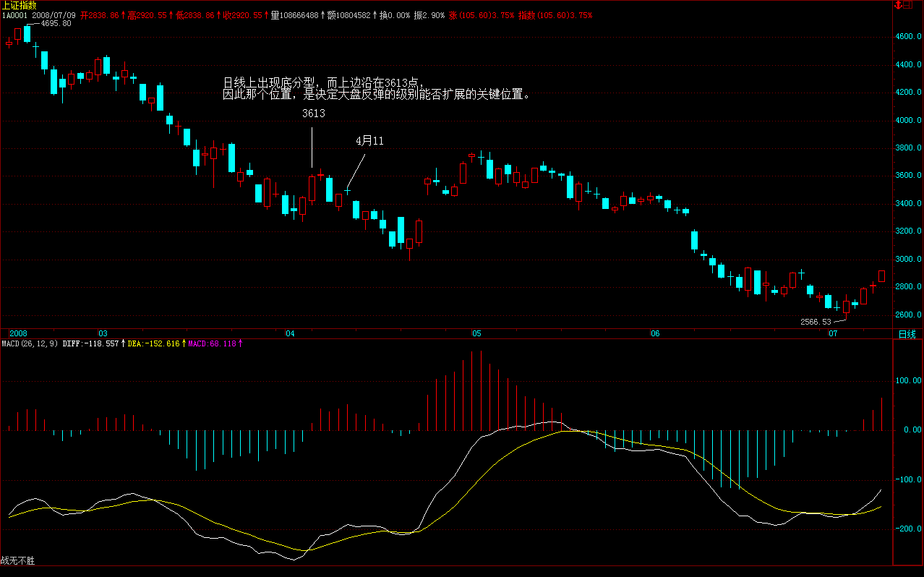The width and height of the screenshot is (924, 577).
Task: Click the 战无不胜 text at bottom-left
Action: pos(17,560)
